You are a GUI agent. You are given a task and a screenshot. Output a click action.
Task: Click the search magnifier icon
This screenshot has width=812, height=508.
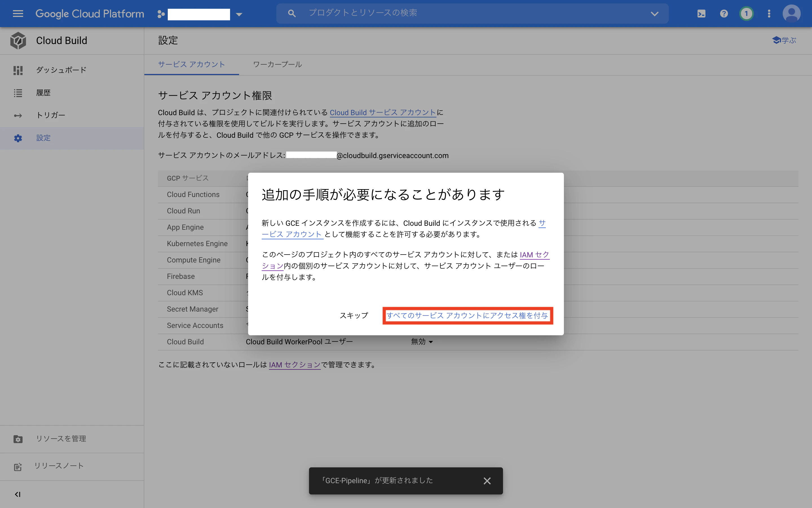(292, 14)
